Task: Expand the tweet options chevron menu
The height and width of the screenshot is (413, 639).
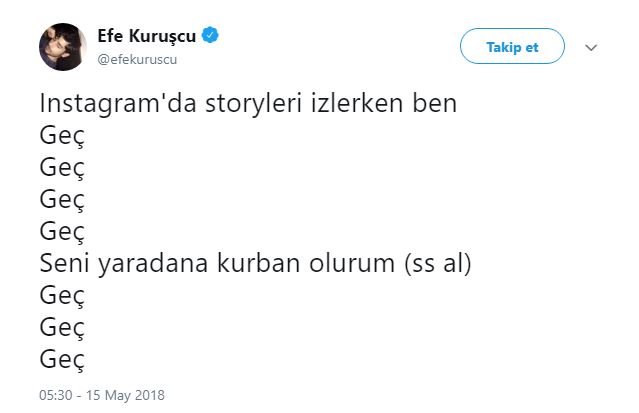Action: (590, 47)
